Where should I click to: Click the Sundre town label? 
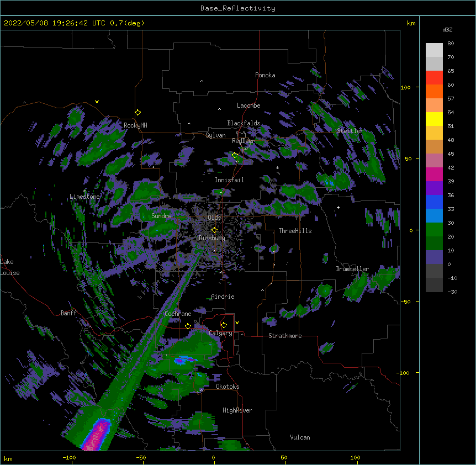(x=161, y=216)
